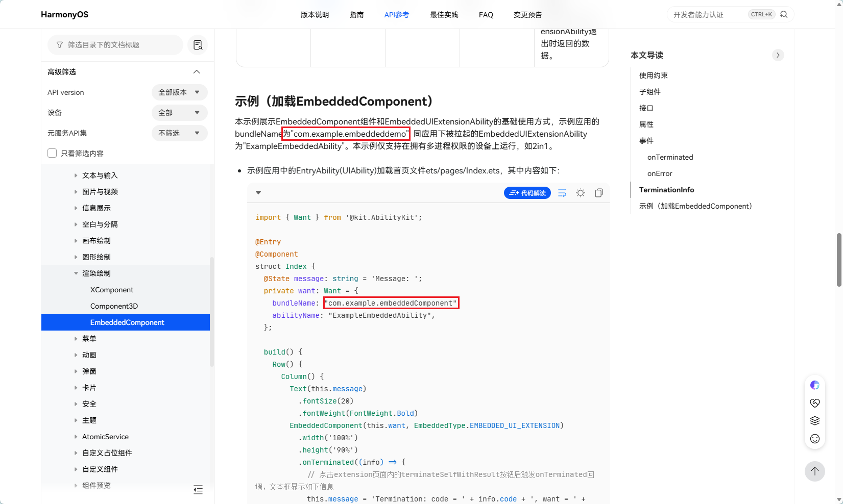This screenshot has width=843, height=504.
Task: Copy the code block with copy icon
Action: click(x=599, y=193)
